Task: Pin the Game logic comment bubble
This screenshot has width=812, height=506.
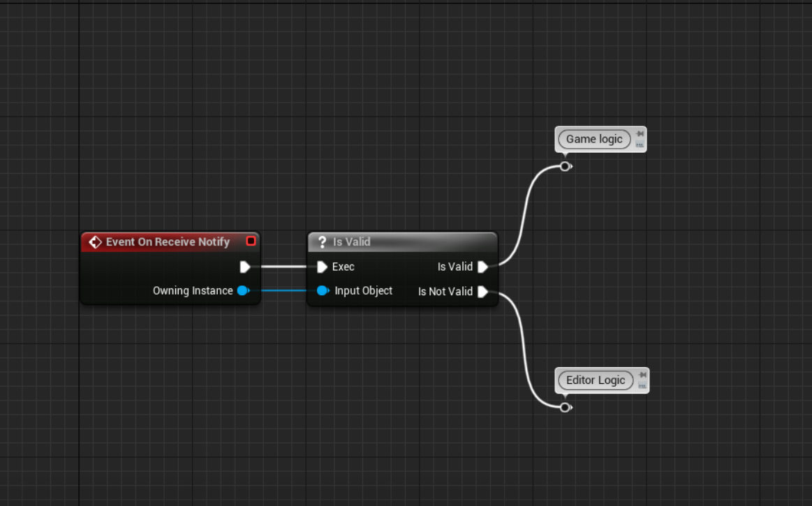Action: click(640, 134)
